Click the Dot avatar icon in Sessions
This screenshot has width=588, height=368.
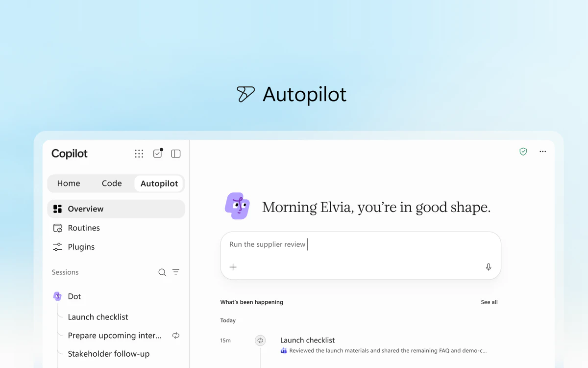click(57, 296)
